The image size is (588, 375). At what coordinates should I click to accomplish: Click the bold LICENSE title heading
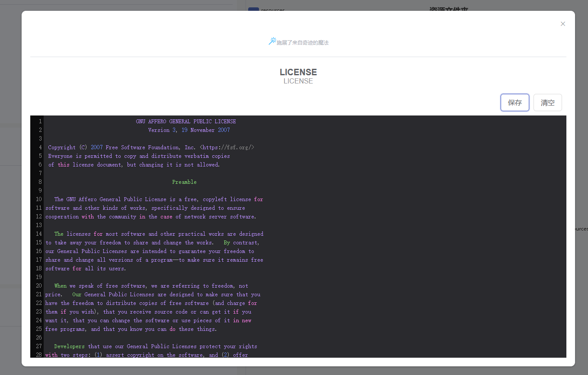298,72
